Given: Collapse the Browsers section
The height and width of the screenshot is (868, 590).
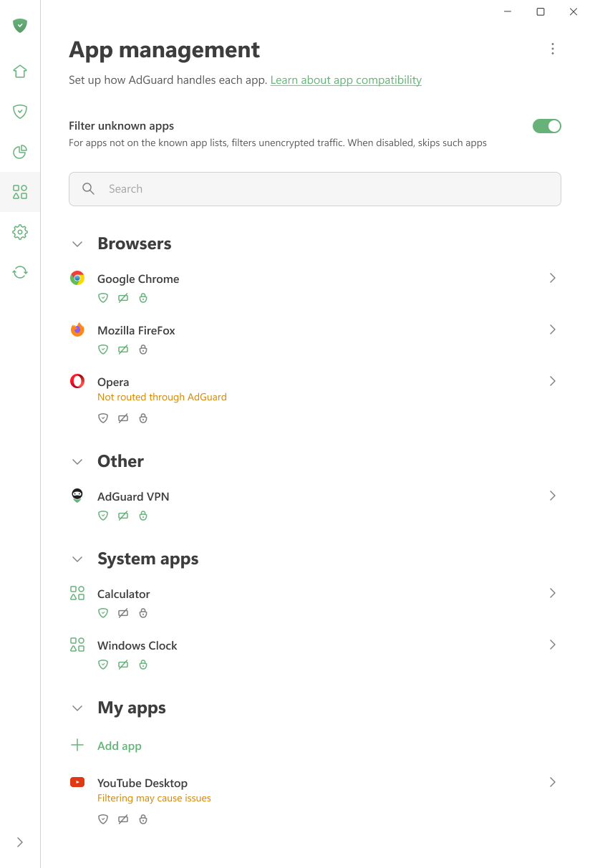Looking at the screenshot, I should click(77, 243).
